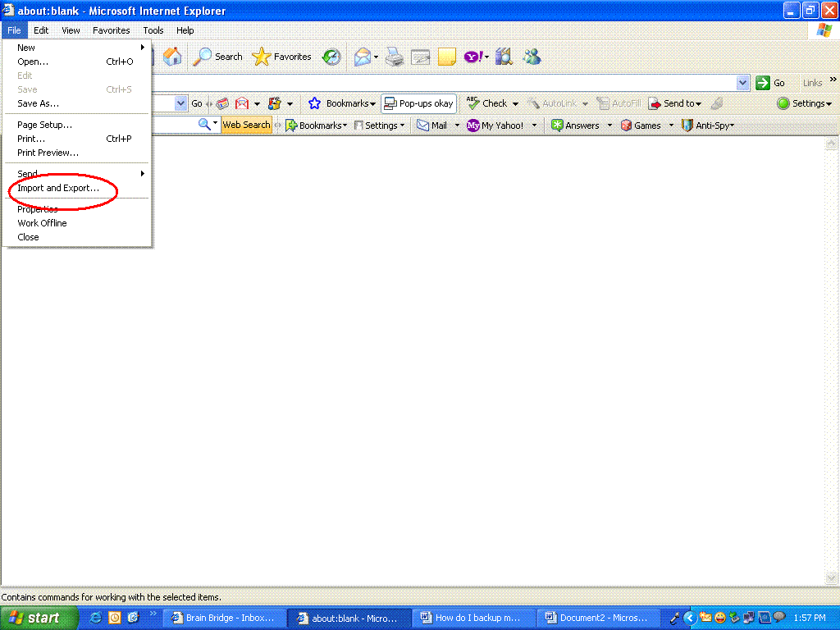This screenshot has height=630, width=840.
Task: Click the yellow sticky note icon
Action: point(446,57)
